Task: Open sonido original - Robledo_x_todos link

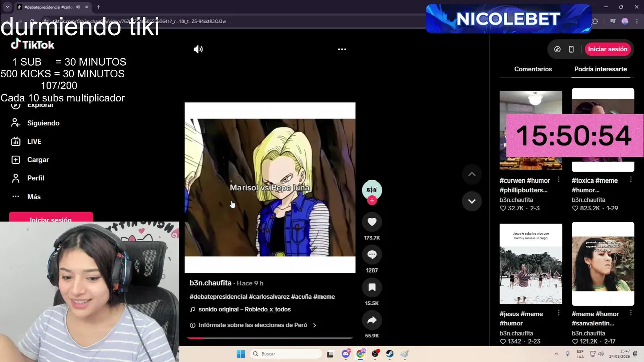Action: tap(245, 309)
